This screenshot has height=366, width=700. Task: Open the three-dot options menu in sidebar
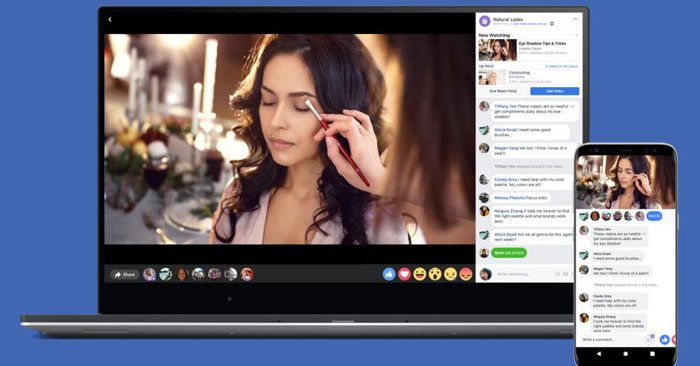pos(575,19)
